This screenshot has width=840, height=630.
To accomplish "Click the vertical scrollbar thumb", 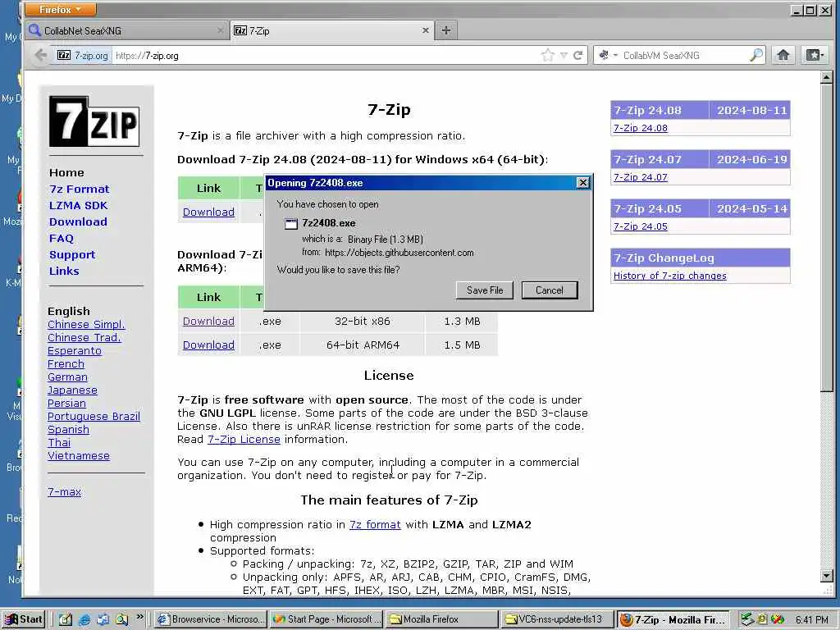I will pyautogui.click(x=827, y=239).
